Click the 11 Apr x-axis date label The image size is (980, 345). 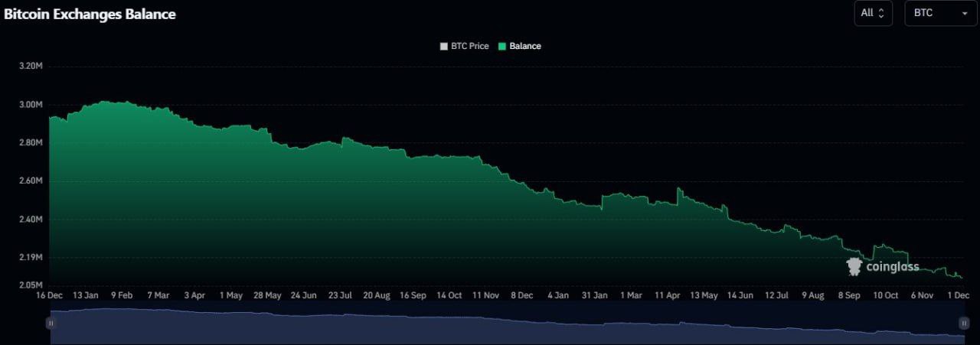[668, 295]
